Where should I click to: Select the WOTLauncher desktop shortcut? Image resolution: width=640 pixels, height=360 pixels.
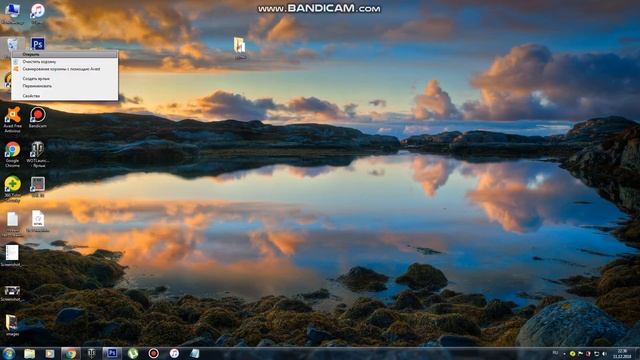[38, 154]
